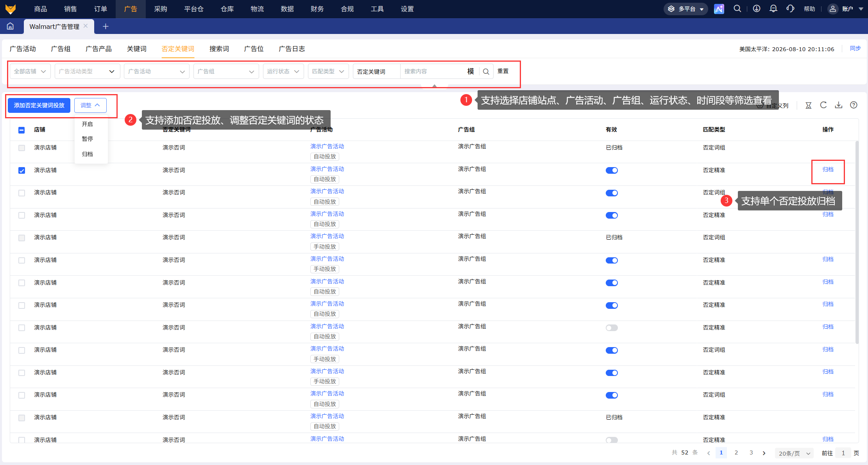
Task: Open customer service headset icon
Action: tap(790, 9)
